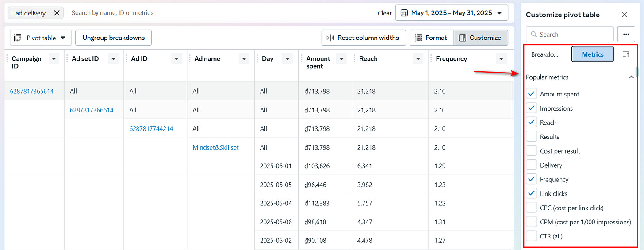Enable the Cost per result checkbox
The height and width of the screenshot is (250, 644).
[532, 151]
